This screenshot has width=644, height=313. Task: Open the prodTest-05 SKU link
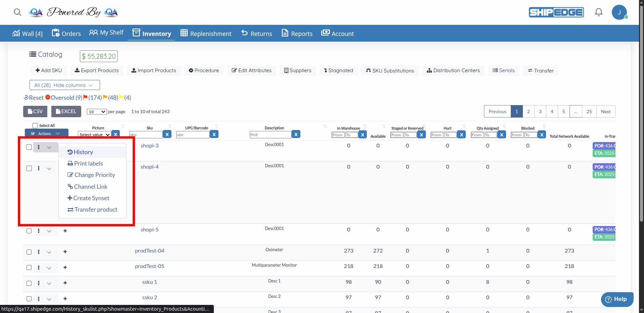point(149,266)
